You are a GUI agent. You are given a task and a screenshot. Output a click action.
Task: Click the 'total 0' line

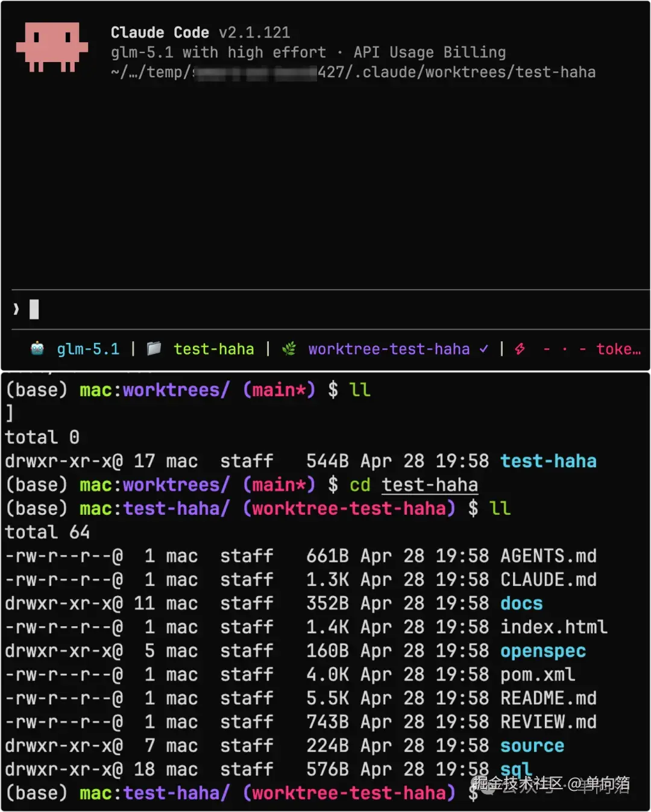coord(42,437)
